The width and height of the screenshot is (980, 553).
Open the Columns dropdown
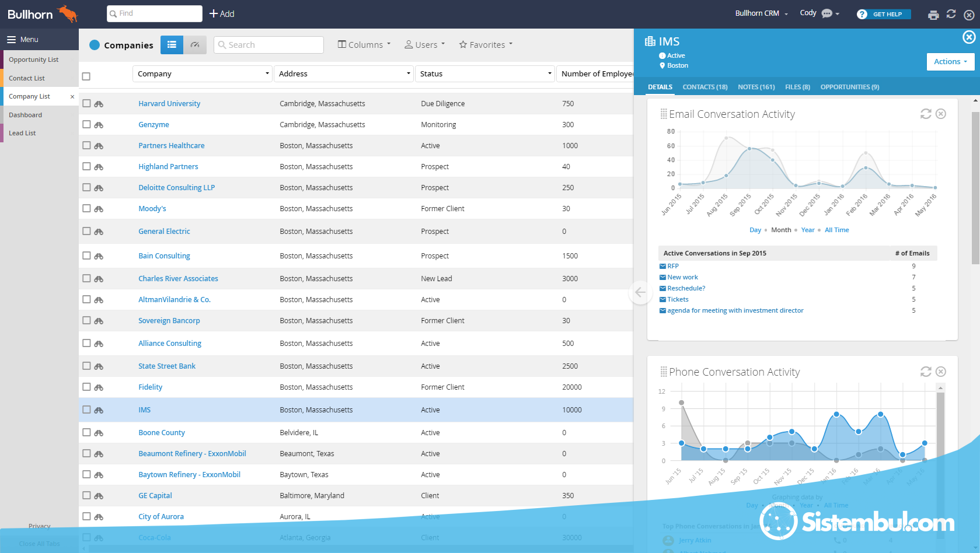(364, 45)
